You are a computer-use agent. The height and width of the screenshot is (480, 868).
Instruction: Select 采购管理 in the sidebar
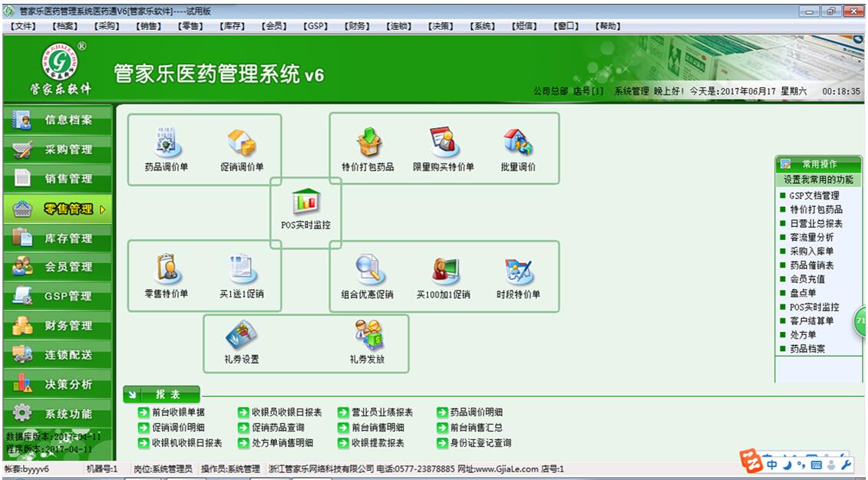pos(57,150)
